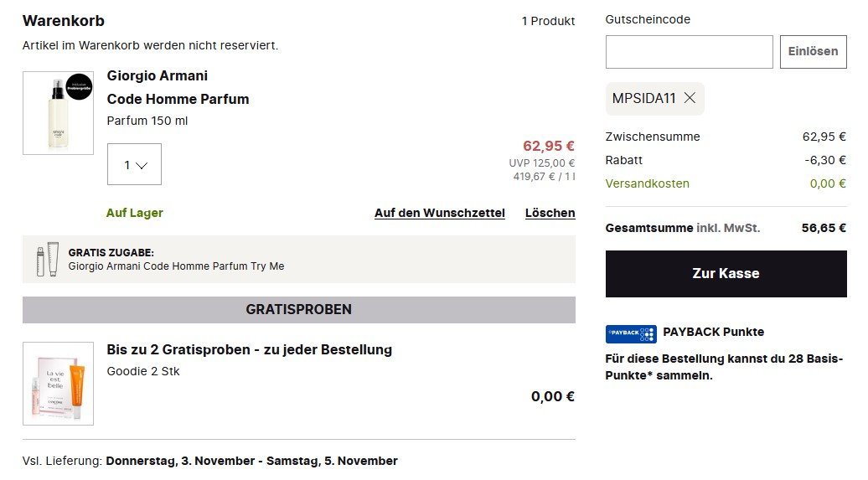868x480 pixels.
Task: Click the gratis Zugabe sample icon
Action: click(48, 259)
